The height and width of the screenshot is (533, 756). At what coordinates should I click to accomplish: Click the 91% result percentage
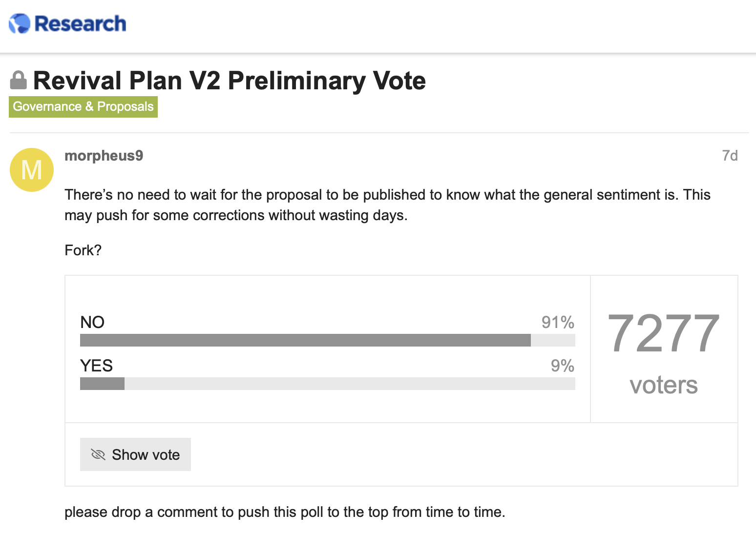click(x=558, y=322)
